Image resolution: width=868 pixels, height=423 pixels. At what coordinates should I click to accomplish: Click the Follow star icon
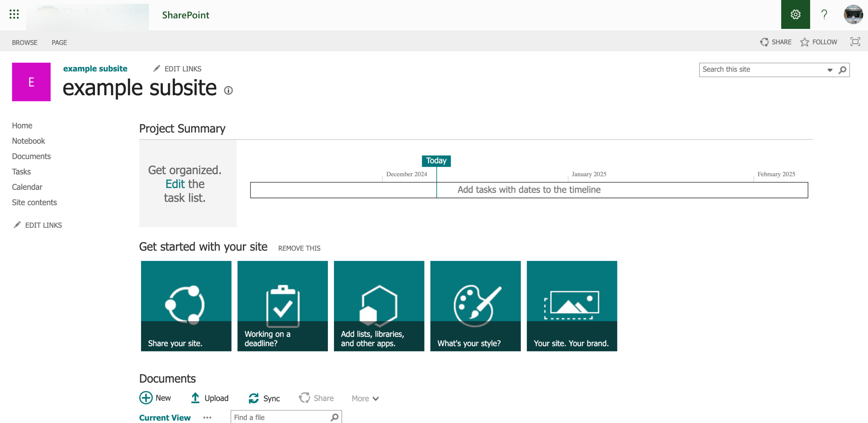[x=805, y=42]
